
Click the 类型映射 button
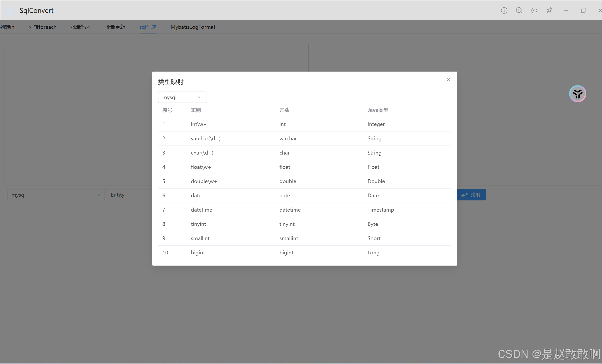point(470,195)
